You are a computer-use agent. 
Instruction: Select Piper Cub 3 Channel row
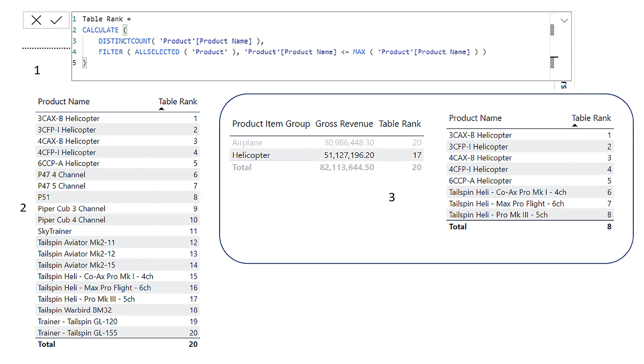71,209
